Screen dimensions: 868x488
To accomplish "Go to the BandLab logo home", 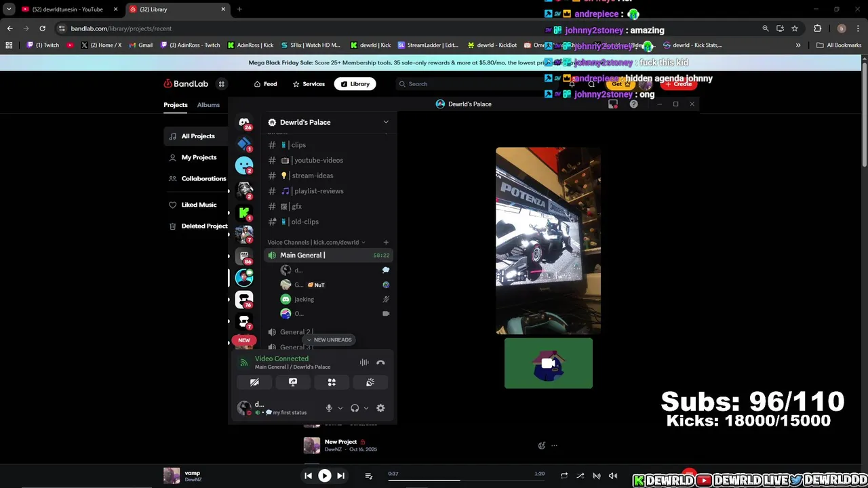I will click(x=186, y=84).
